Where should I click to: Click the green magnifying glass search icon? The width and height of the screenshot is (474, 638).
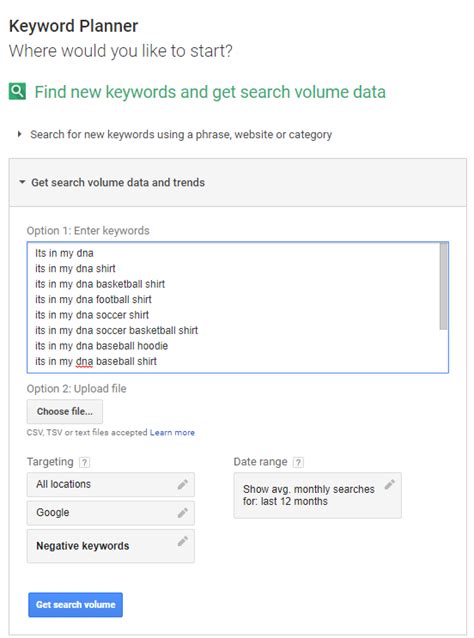click(x=17, y=91)
